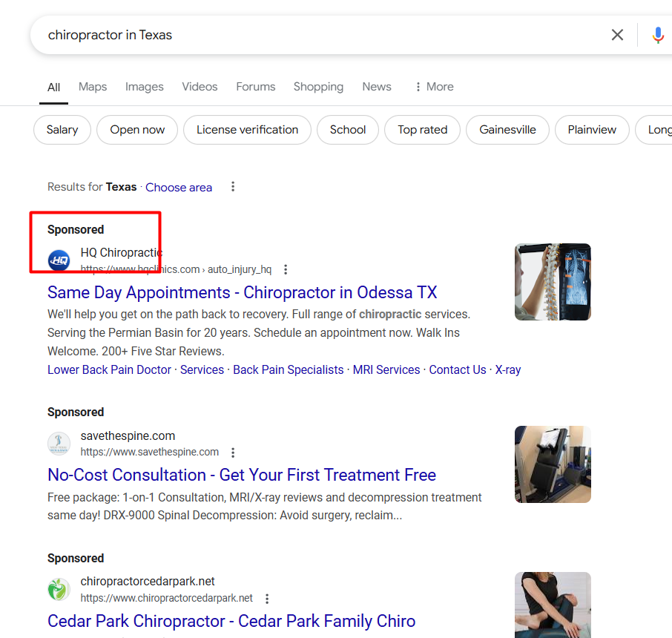Image resolution: width=672 pixels, height=638 pixels.
Task: Open the MRI Services sitelink
Action: click(386, 369)
